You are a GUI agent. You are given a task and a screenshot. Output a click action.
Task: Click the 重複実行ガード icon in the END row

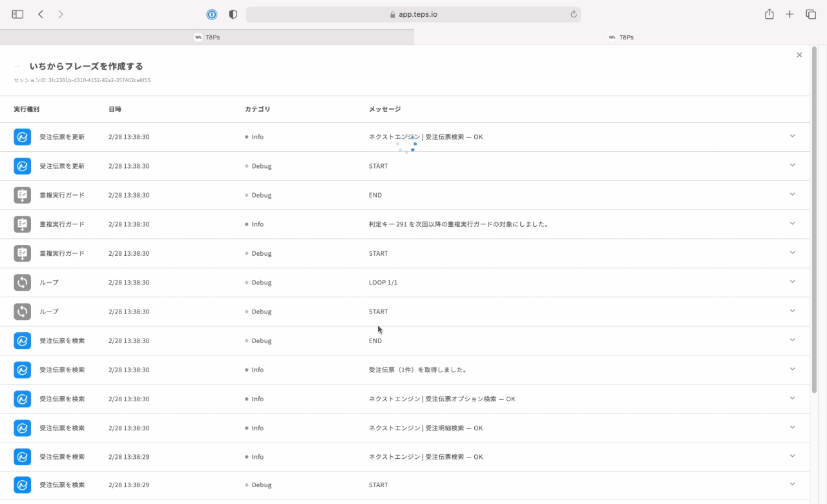coord(23,195)
